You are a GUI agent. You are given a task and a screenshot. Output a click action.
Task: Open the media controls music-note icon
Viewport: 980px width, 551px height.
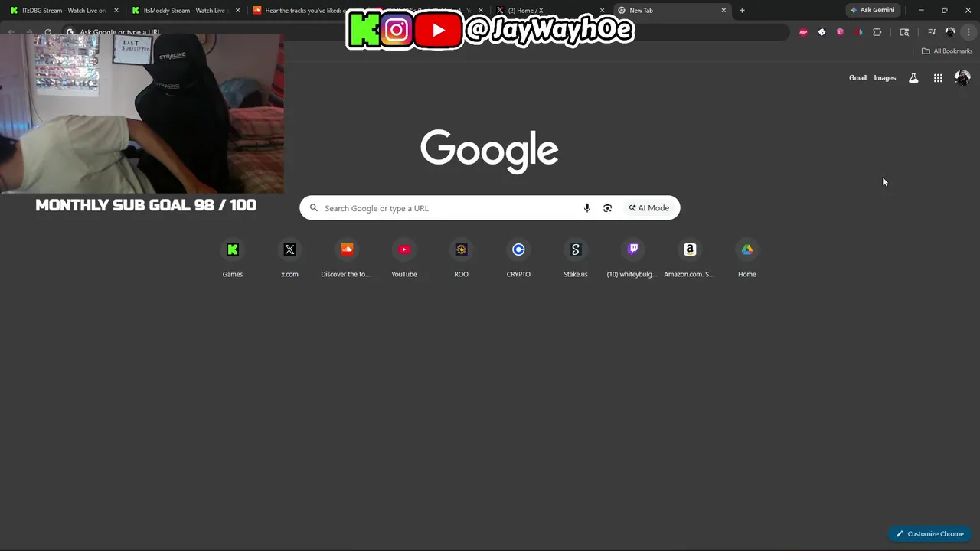932,32
